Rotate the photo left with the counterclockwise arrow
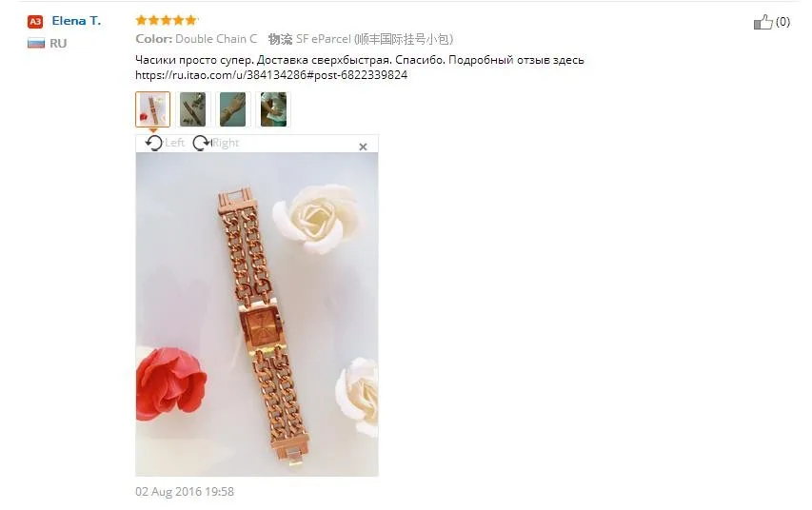The width and height of the screenshot is (812, 510). tap(154, 143)
